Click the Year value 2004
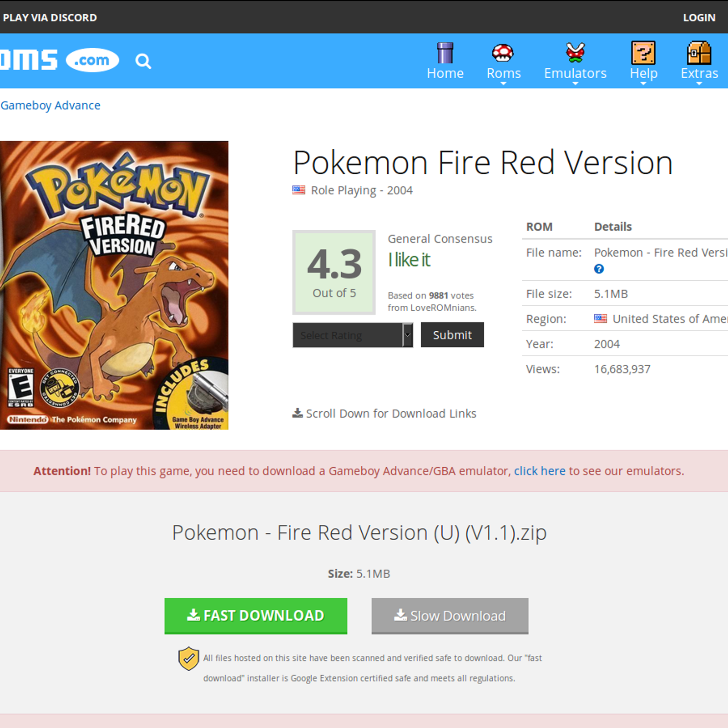728x728 pixels. tap(607, 344)
